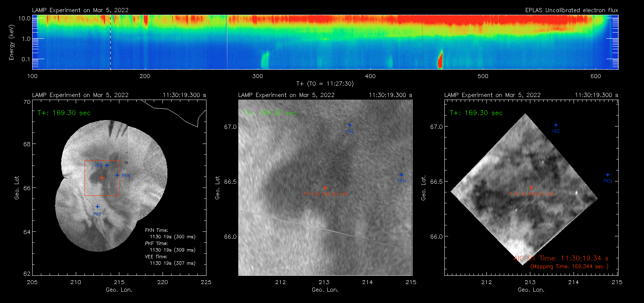Viewport: 644px width, 303px height.
Task: Click the red rocket footprint marker in the all-sky map
Action: [102, 177]
